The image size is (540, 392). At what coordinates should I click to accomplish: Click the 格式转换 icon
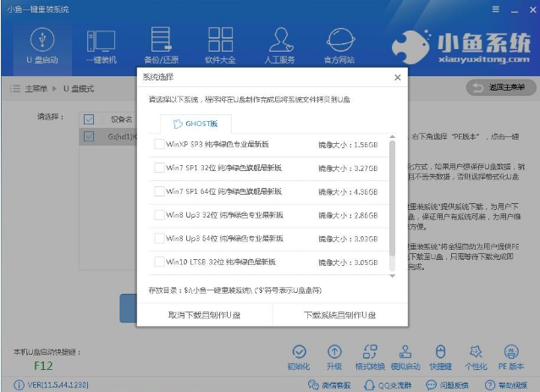click(x=370, y=356)
